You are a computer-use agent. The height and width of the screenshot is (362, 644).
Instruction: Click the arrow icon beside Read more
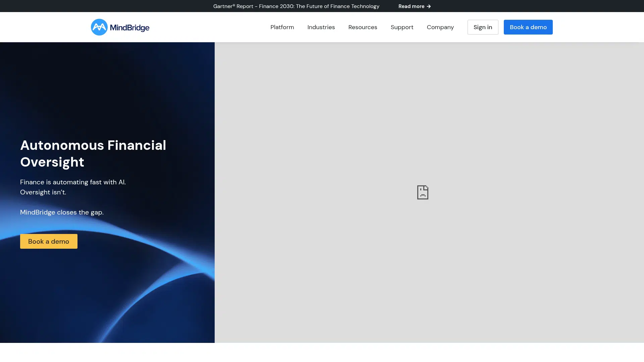point(429,6)
